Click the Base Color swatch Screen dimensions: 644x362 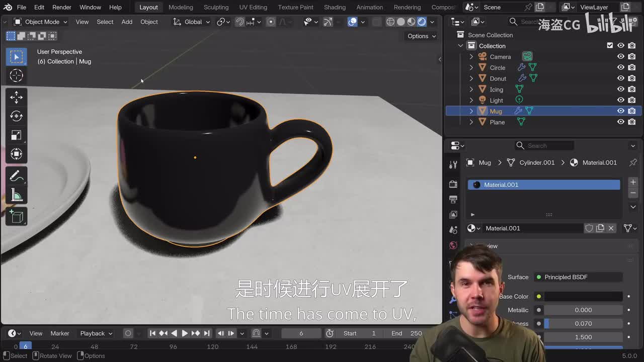584,297
